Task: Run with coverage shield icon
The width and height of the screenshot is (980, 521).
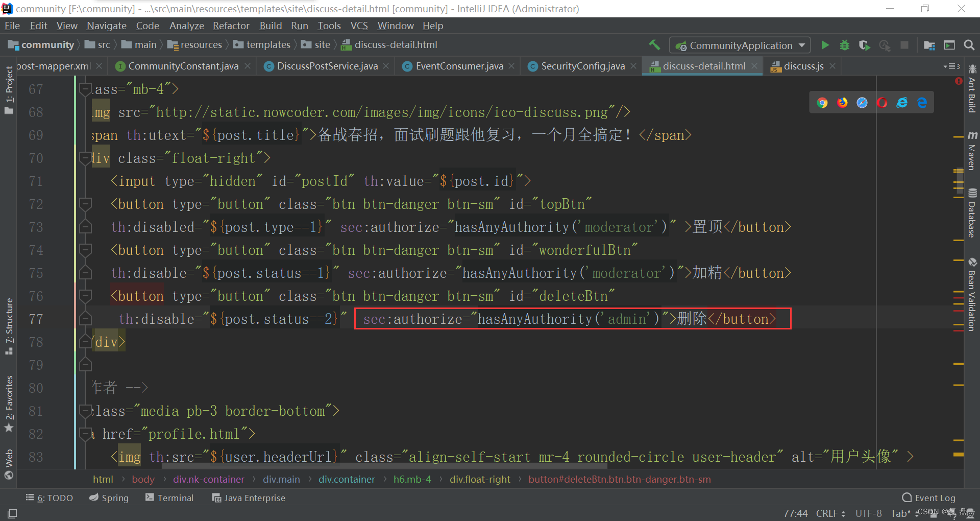Action: [x=864, y=45]
